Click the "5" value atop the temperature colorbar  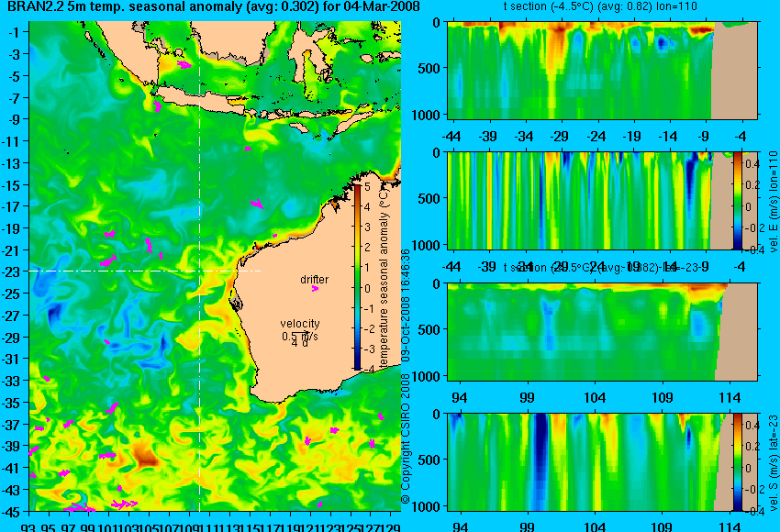pos(368,187)
